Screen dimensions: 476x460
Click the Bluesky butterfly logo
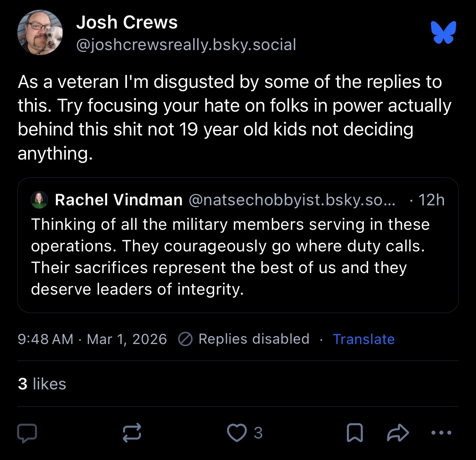(x=443, y=32)
